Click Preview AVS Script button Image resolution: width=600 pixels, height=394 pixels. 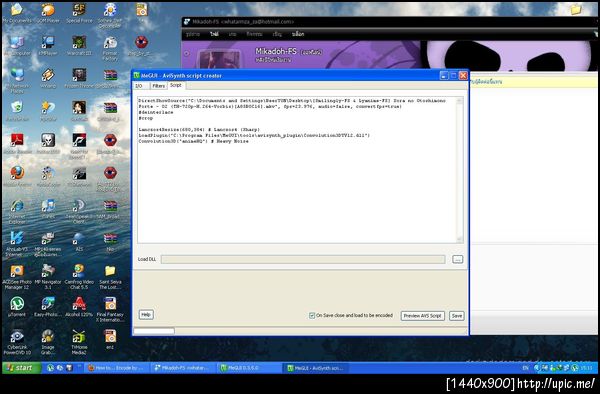pyautogui.click(x=422, y=316)
